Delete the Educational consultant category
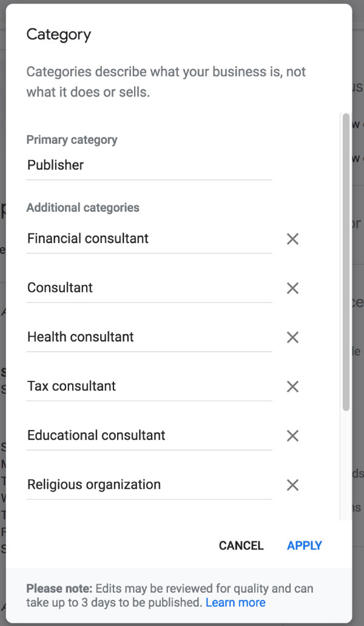Screen dimensions: 364x626 (x=292, y=436)
